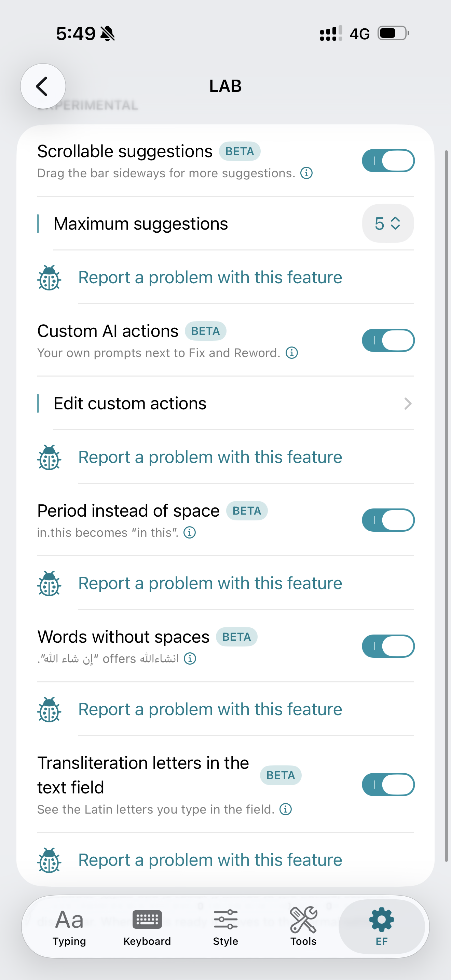The width and height of the screenshot is (451, 980).
Task: Toggle Period instead of space off
Action: click(x=388, y=520)
